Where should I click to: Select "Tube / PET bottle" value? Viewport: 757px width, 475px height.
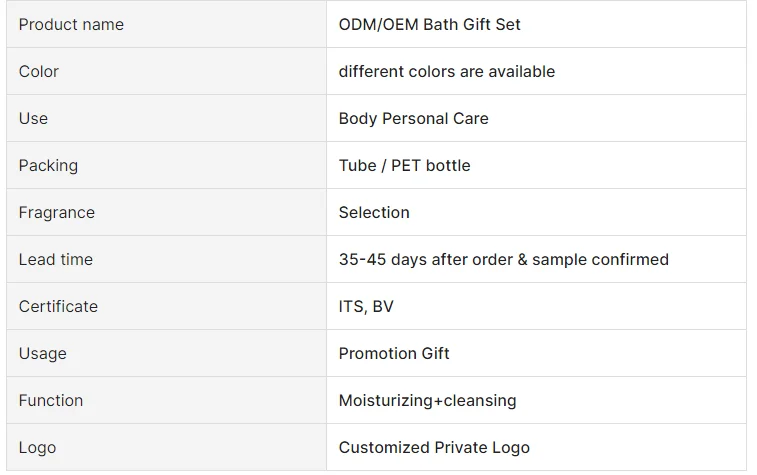click(404, 165)
